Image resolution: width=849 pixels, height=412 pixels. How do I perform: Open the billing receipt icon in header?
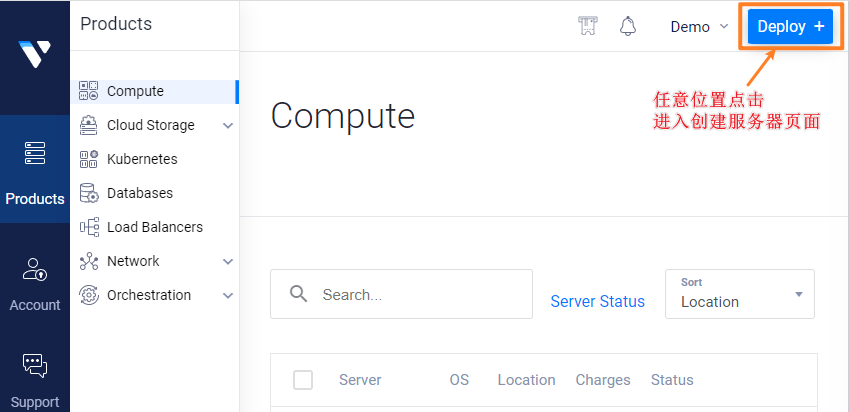click(x=587, y=26)
